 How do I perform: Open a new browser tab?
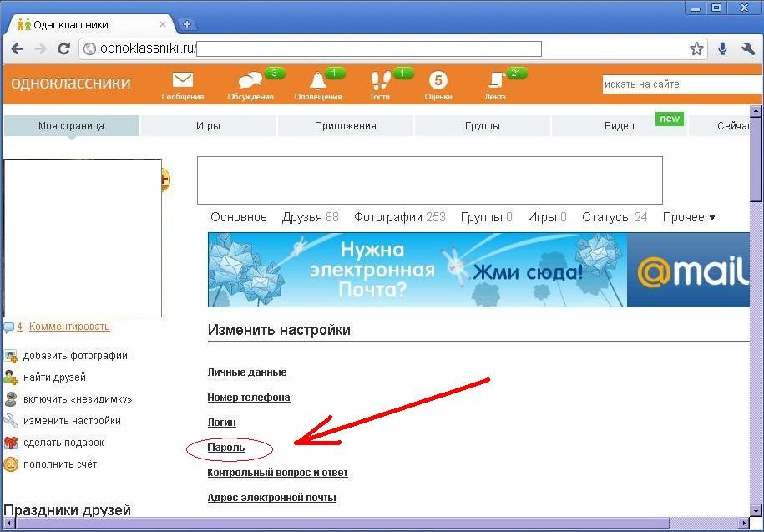(x=186, y=24)
